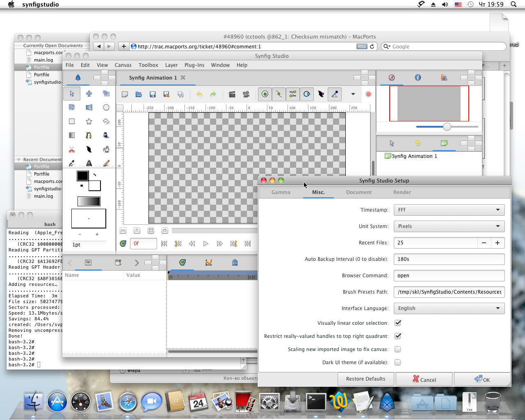The width and height of the screenshot is (525, 420).
Task: Click the navigator zoom slider handle
Action: (447, 127)
